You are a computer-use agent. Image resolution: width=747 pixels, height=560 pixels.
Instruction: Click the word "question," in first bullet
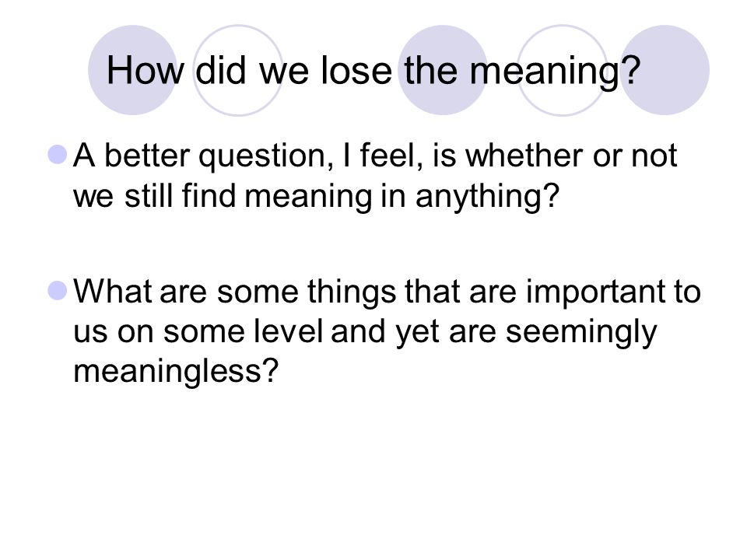coord(266,156)
